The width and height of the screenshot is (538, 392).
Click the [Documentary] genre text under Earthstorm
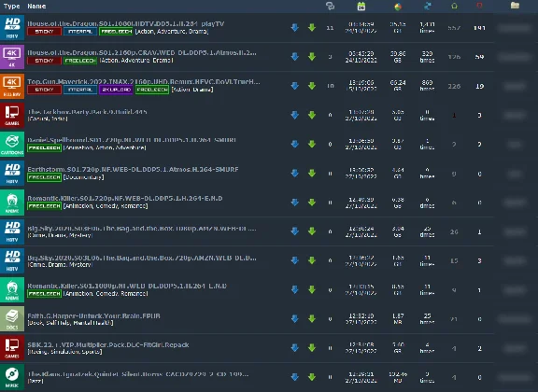pos(83,177)
